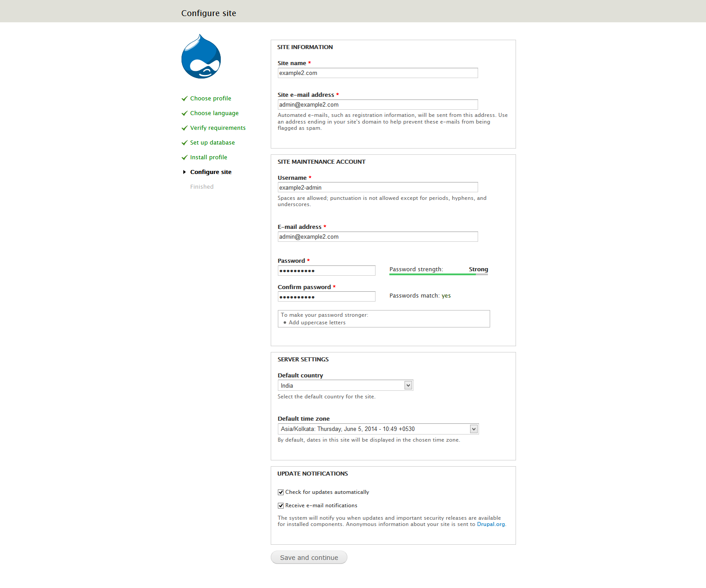Click the Save and continue button

click(309, 557)
